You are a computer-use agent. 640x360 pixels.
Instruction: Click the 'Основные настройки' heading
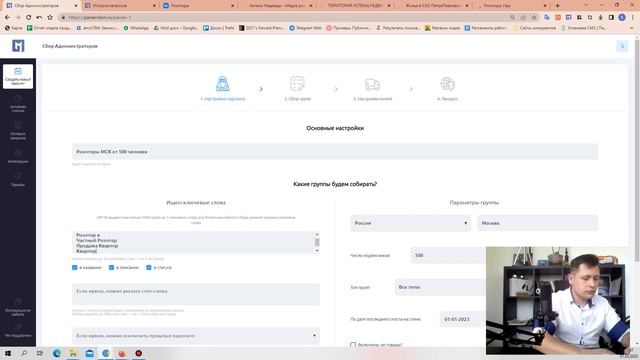point(335,128)
